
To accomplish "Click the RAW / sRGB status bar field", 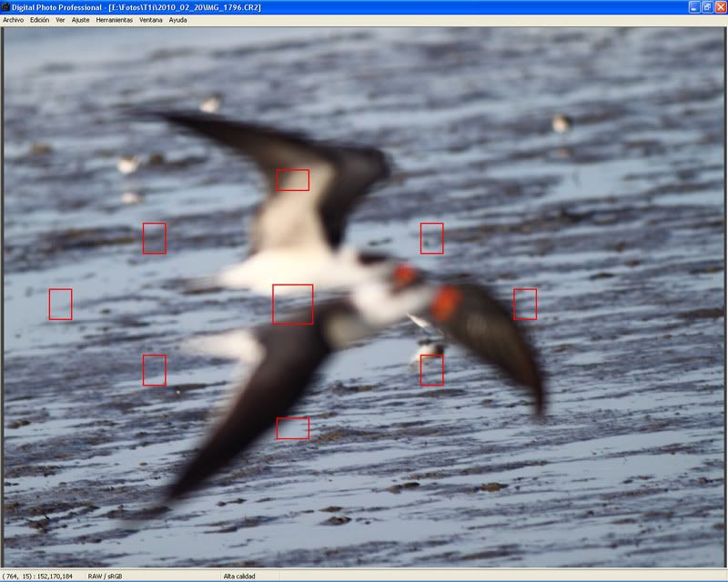I will point(107,576).
